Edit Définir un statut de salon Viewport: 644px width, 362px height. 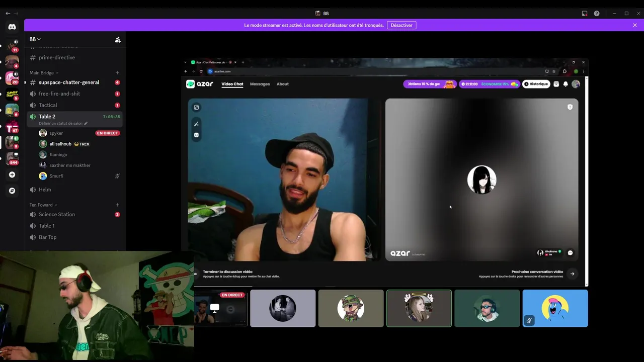click(63, 123)
